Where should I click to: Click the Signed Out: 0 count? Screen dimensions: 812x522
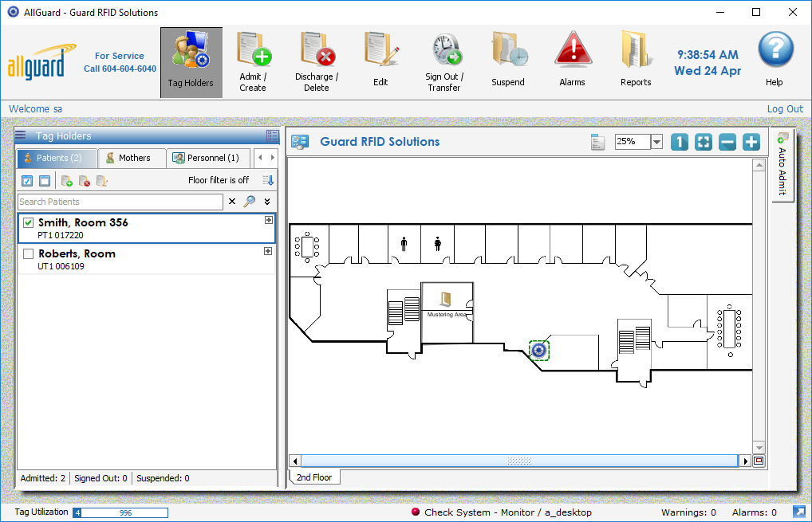pyautogui.click(x=101, y=478)
